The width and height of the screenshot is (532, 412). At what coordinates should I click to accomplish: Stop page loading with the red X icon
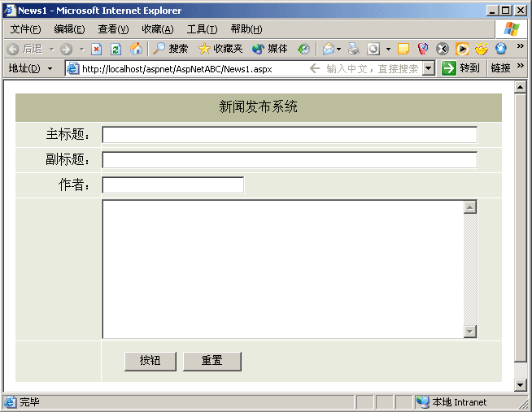pos(96,49)
